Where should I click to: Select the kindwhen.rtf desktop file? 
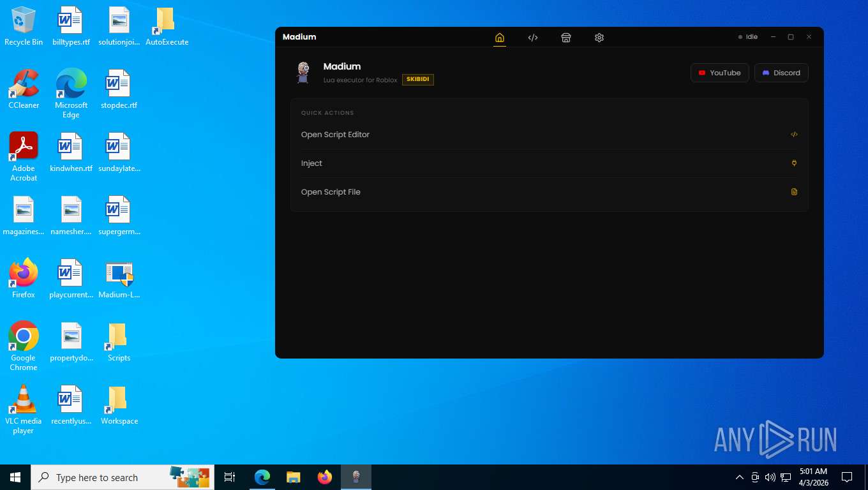click(x=71, y=152)
